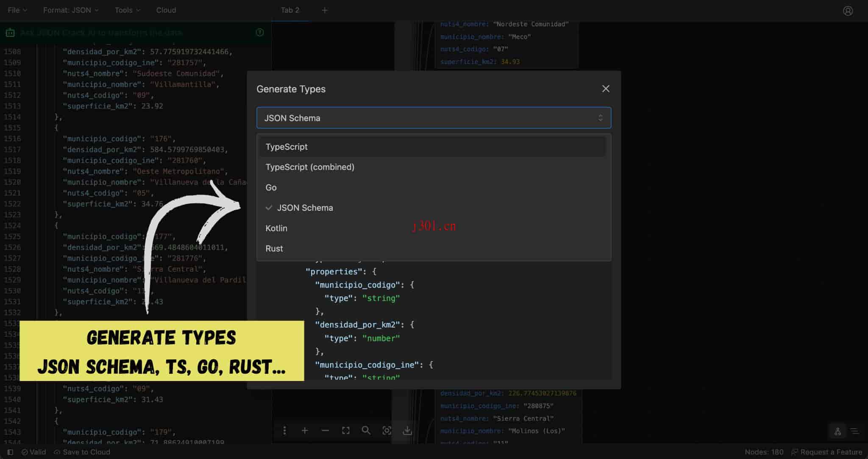Zoom in on the graph using the plus icon

point(305,431)
